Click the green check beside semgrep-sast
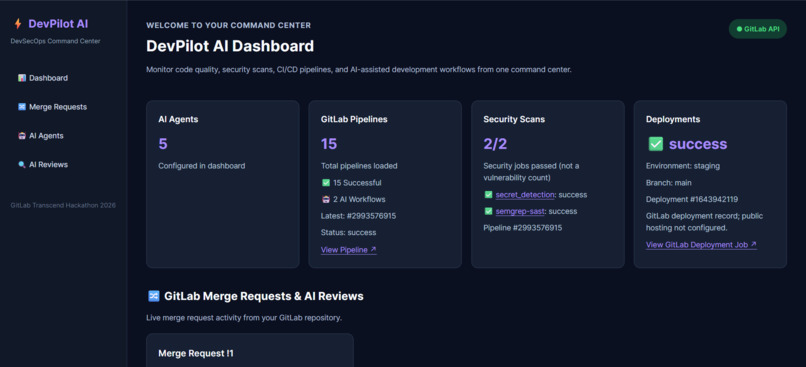This screenshot has width=806, height=367. [x=488, y=211]
